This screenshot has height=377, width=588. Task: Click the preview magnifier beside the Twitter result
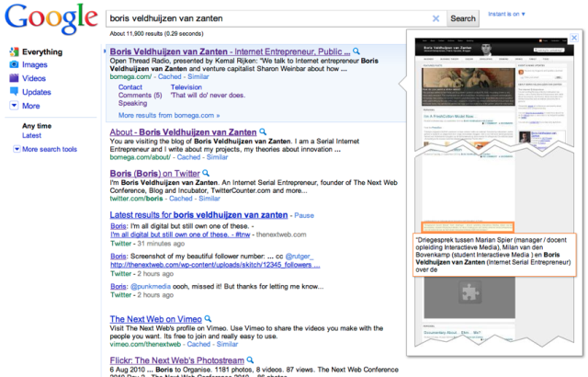tap(207, 173)
